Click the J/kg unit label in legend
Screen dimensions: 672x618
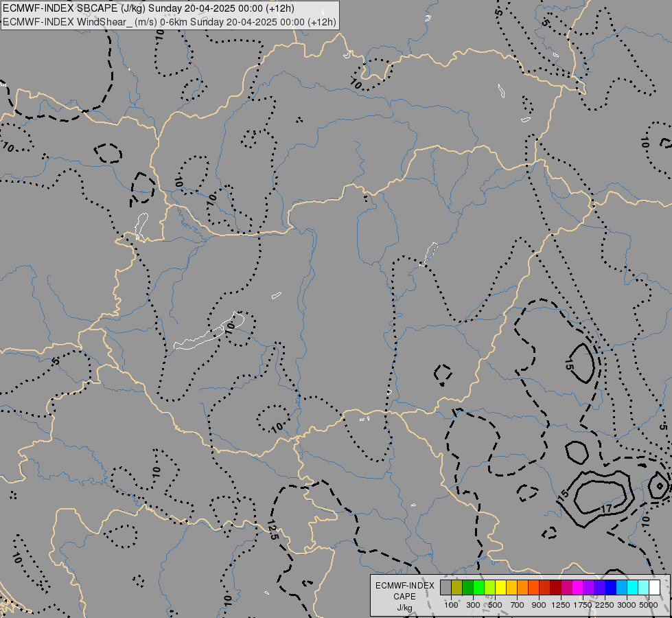point(404,608)
